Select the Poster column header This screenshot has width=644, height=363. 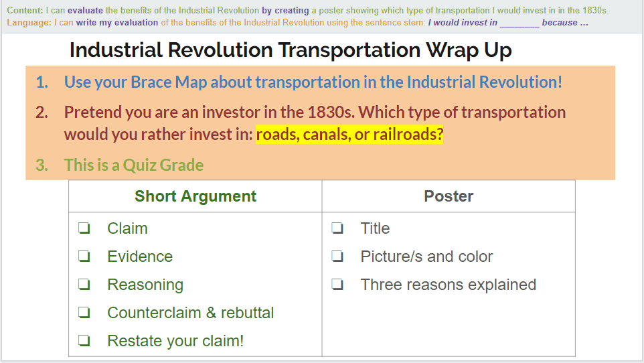[449, 196]
